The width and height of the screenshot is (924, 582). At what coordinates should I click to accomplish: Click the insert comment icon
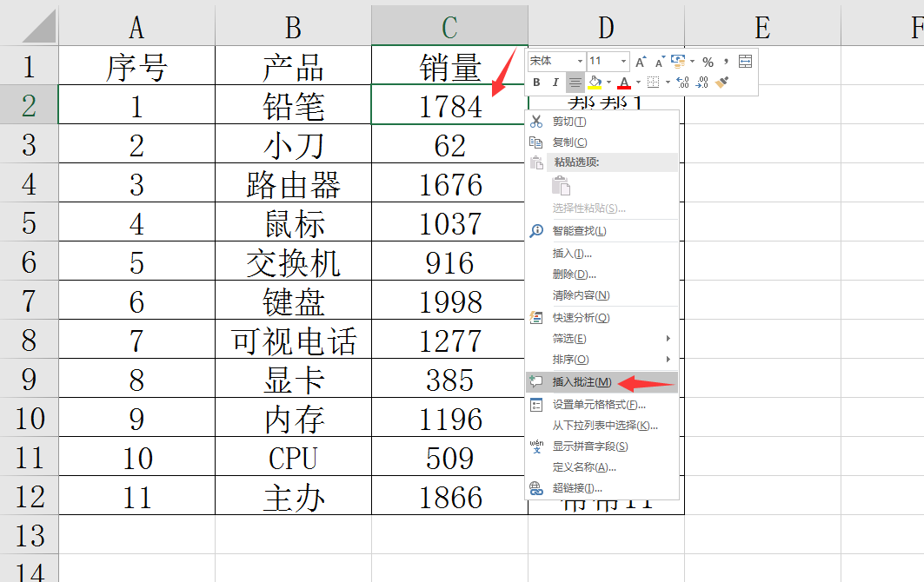click(536, 381)
